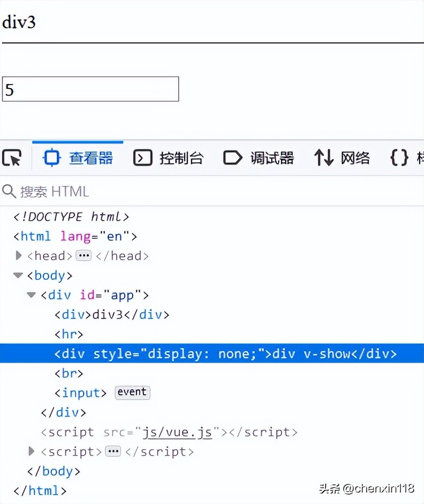424x504 pixels.
Task: Click the text input showing 5
Action: pos(91,89)
